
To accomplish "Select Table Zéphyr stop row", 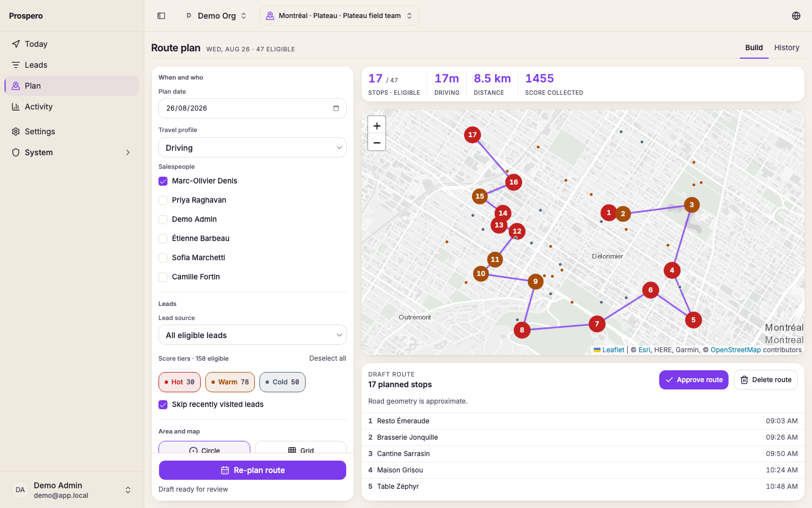I will (583, 487).
